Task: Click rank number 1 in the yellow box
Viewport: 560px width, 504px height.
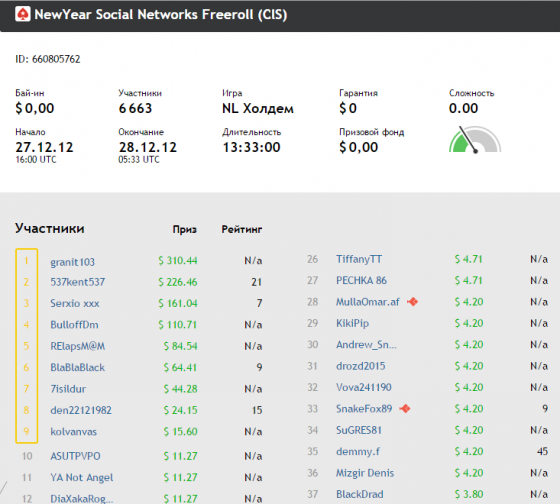Action: (26, 261)
